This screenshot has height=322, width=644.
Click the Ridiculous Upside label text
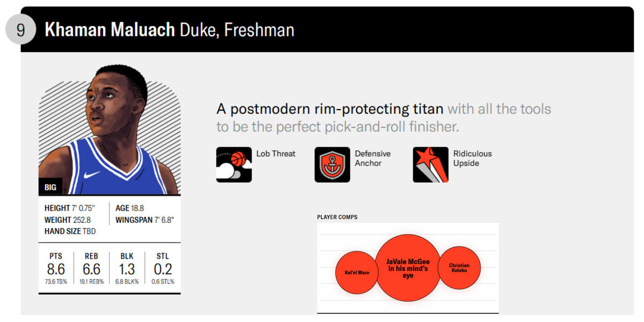(472, 158)
